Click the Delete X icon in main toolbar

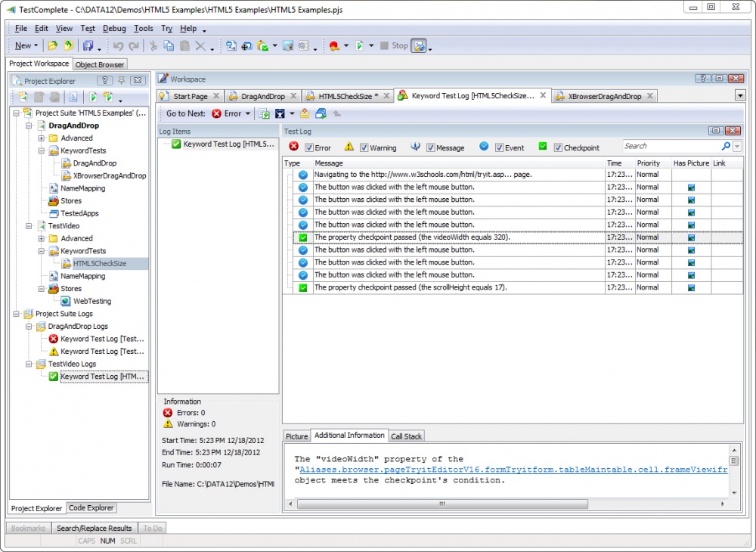click(x=200, y=46)
